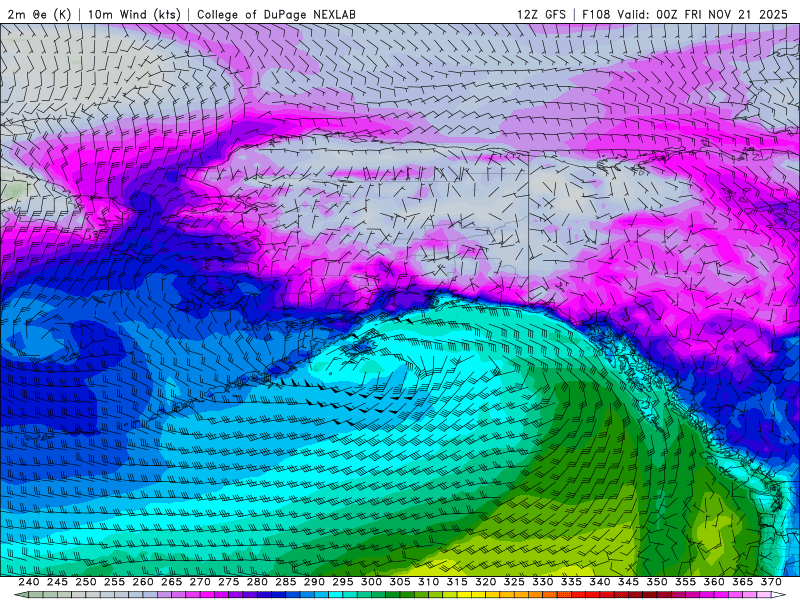Click the 265 colorbar value label
Viewport: 800px width, 600px height.
point(171,582)
